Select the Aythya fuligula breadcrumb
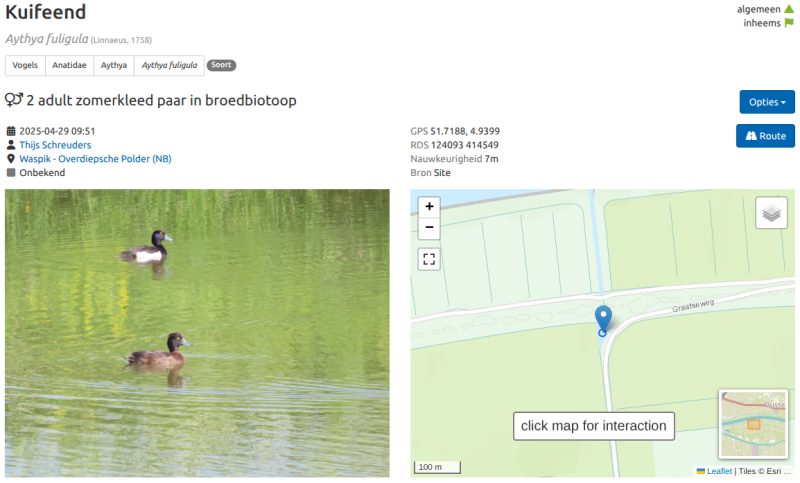The width and height of the screenshot is (800, 483). point(169,66)
